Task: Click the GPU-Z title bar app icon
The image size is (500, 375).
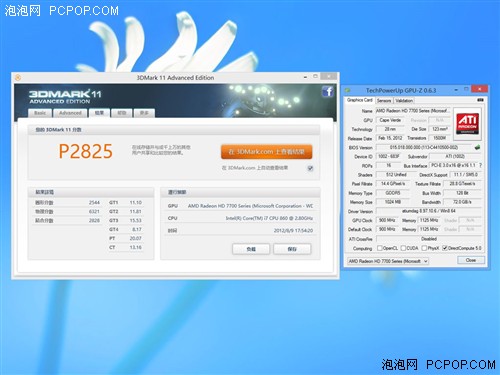Action: coord(348,90)
